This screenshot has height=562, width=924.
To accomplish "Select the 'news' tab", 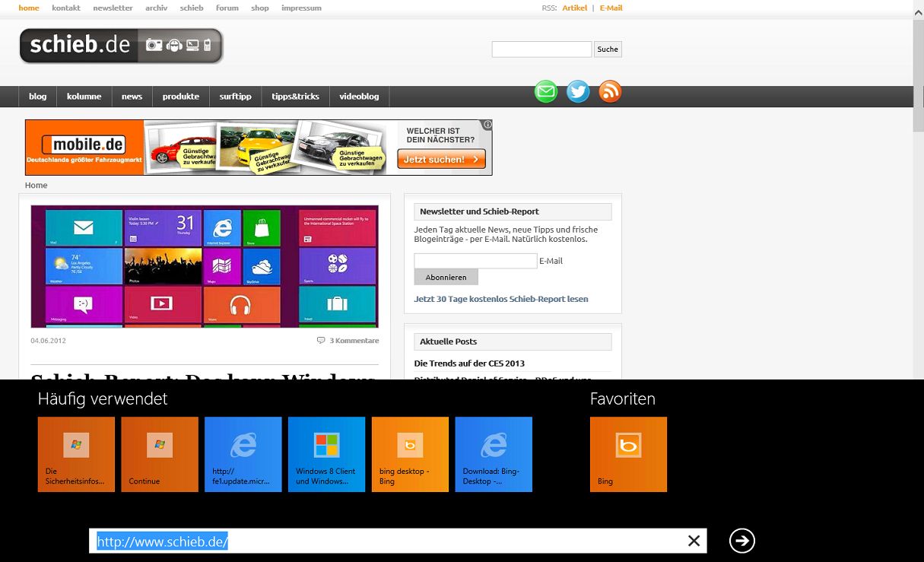I will 132,97.
